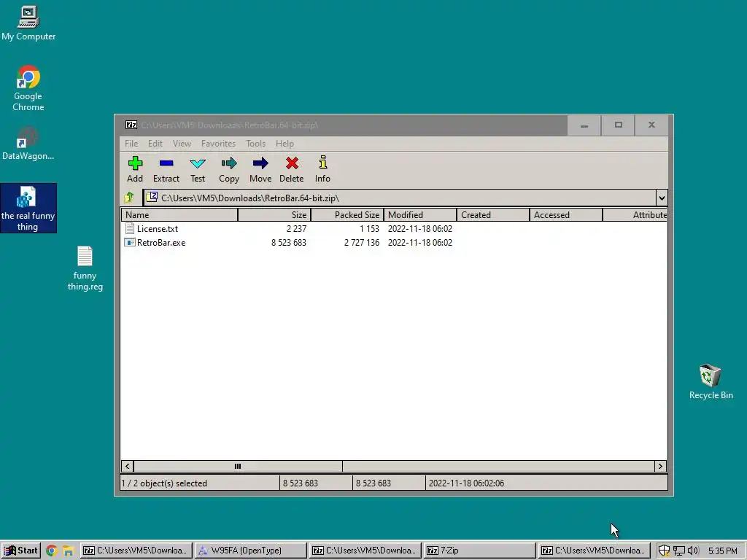This screenshot has width=747, height=560.
Task: Open the View menu
Action: tap(182, 144)
